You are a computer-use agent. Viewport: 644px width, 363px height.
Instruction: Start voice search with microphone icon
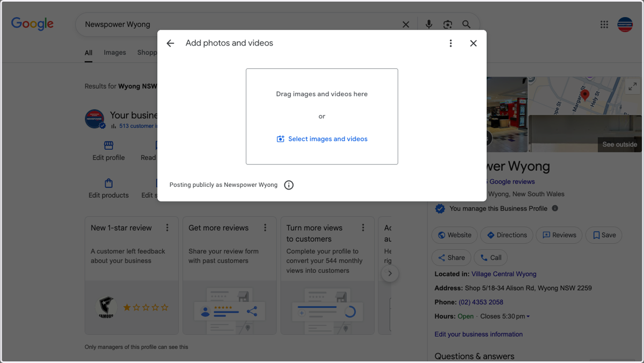pyautogui.click(x=429, y=24)
